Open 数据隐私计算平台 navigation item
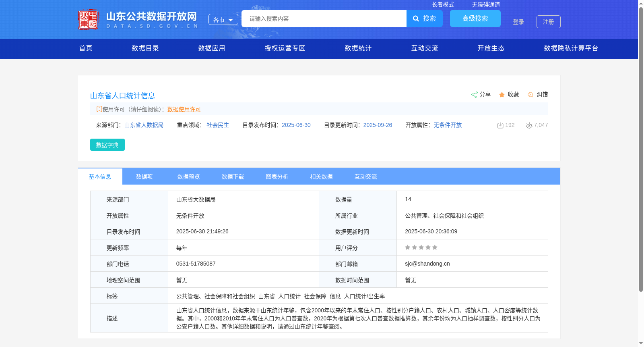The width and height of the screenshot is (644, 347). (571, 48)
